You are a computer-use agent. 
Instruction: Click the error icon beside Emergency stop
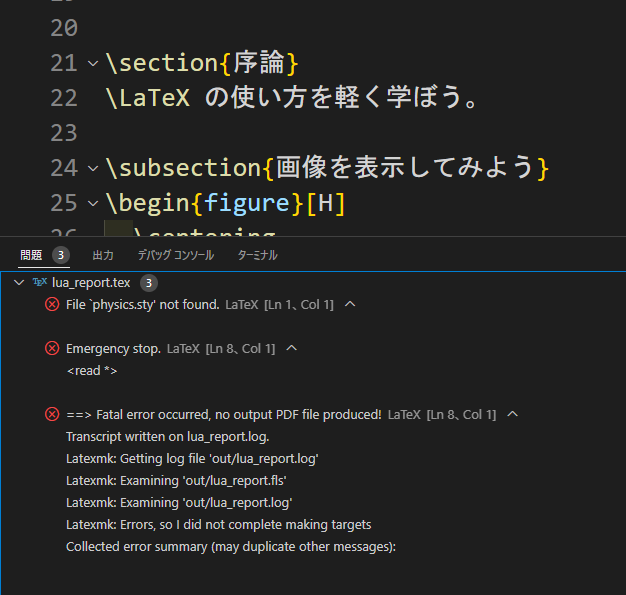[52, 348]
